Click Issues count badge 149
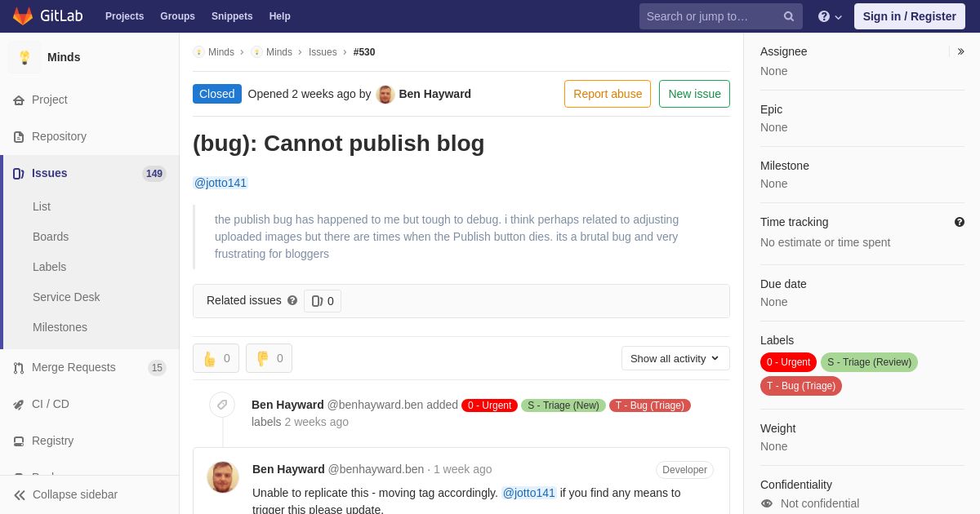 154,174
